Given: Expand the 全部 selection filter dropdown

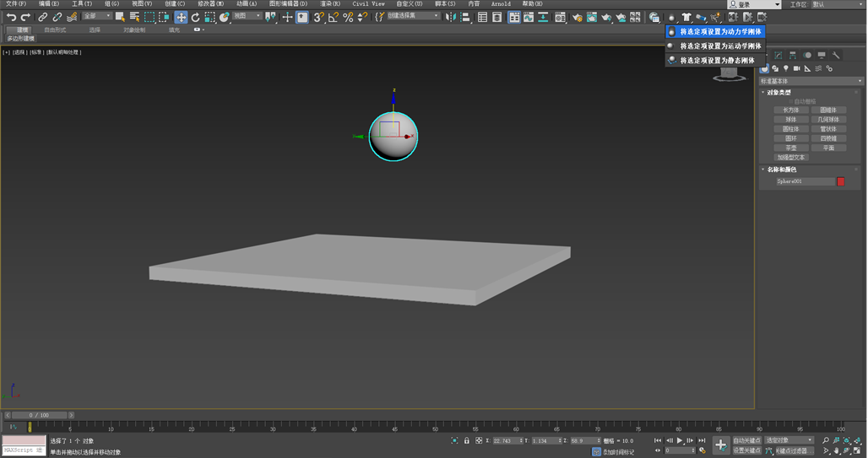Looking at the screenshot, I should (x=96, y=16).
